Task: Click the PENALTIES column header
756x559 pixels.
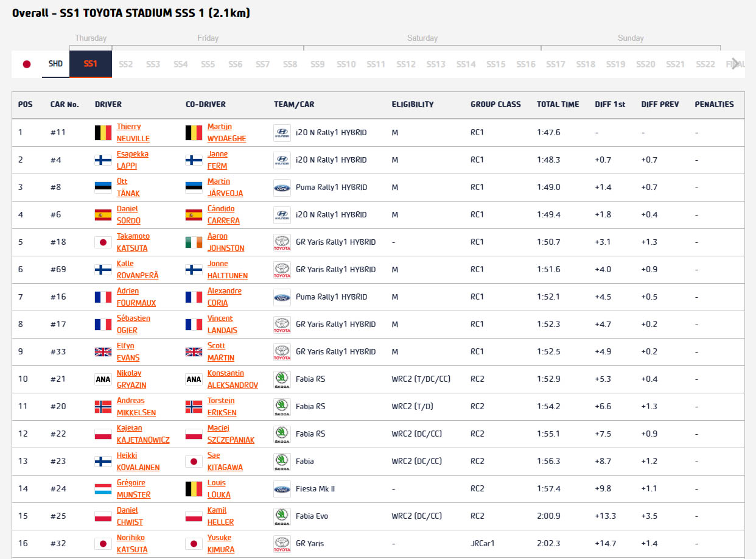Action: [715, 105]
